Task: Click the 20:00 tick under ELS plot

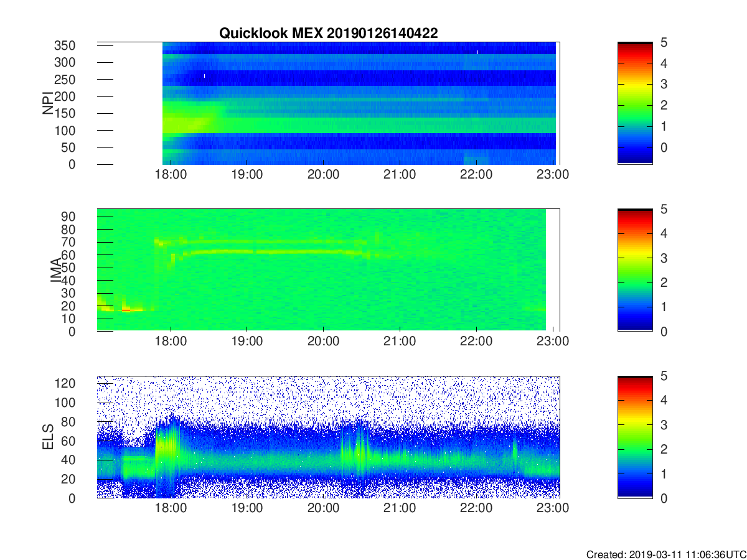Action: pos(324,508)
